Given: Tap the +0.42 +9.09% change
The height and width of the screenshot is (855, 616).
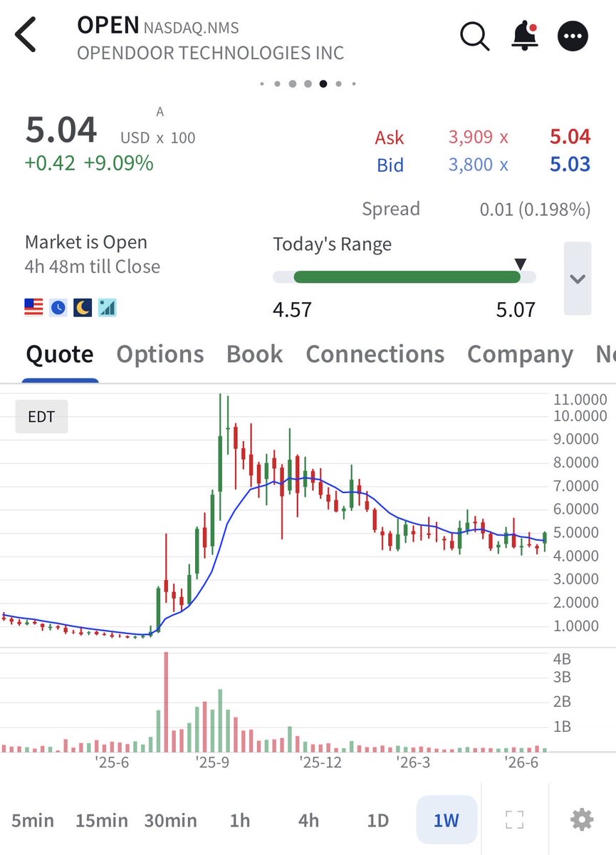Looking at the screenshot, I should pos(89,163).
